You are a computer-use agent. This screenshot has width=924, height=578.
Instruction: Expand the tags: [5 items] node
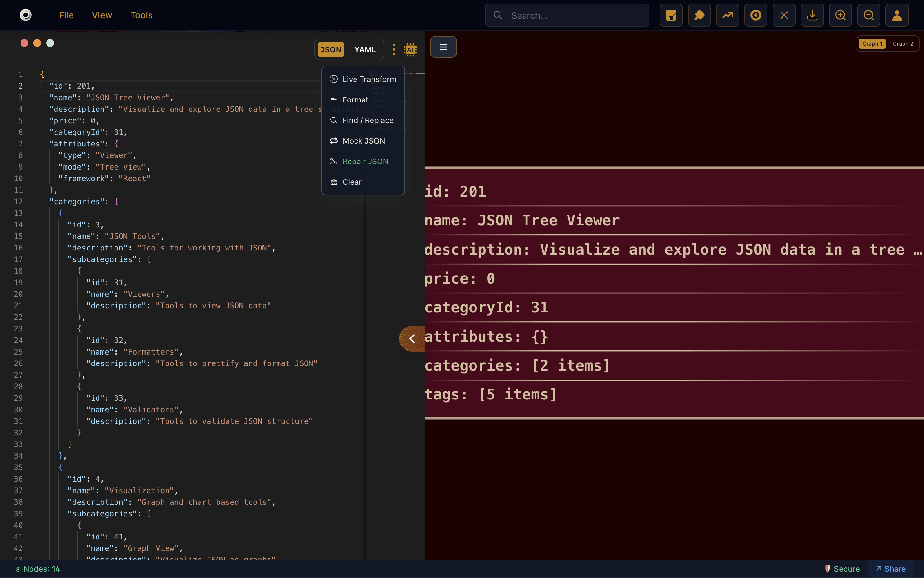pyautogui.click(x=674, y=395)
